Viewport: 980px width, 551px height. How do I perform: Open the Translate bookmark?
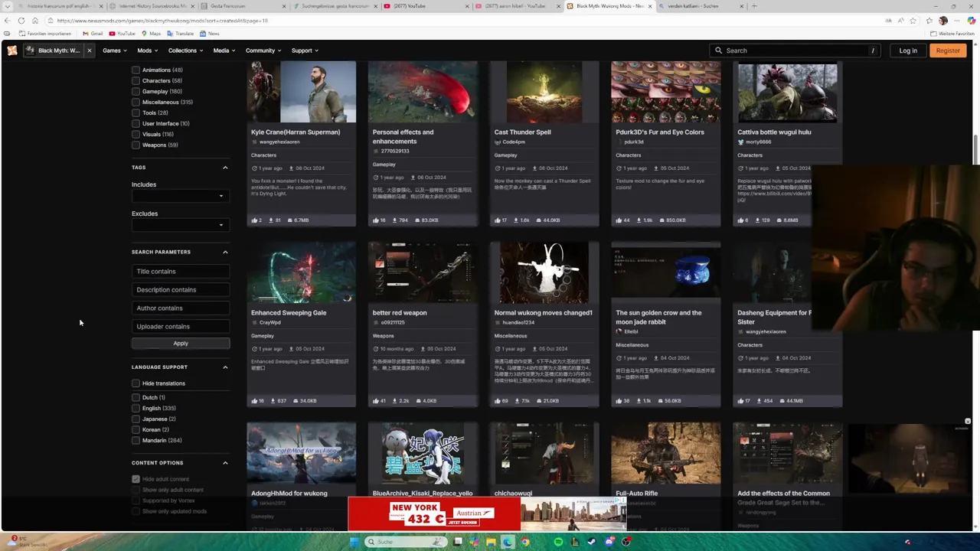coord(180,34)
